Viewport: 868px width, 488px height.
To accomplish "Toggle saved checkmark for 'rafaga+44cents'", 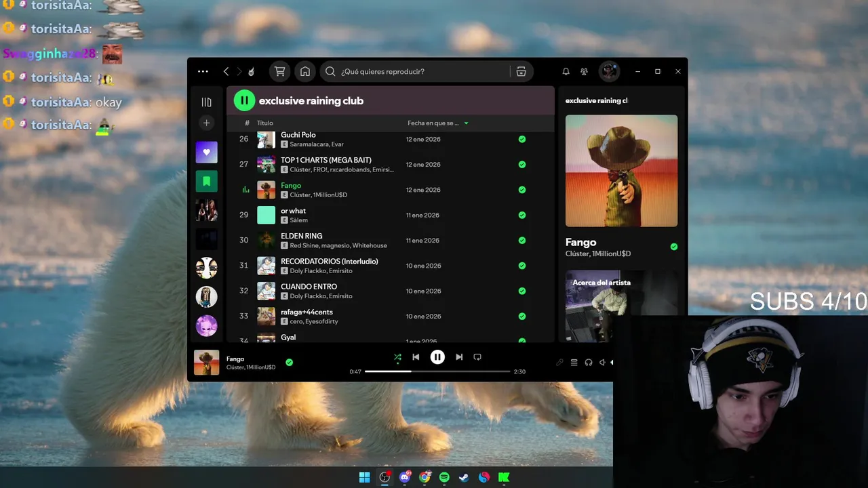I will [522, 316].
